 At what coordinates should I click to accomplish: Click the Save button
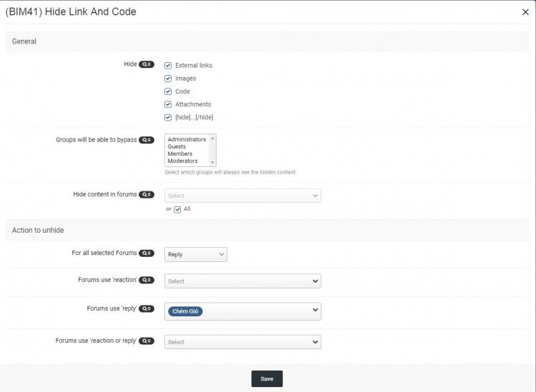267,378
